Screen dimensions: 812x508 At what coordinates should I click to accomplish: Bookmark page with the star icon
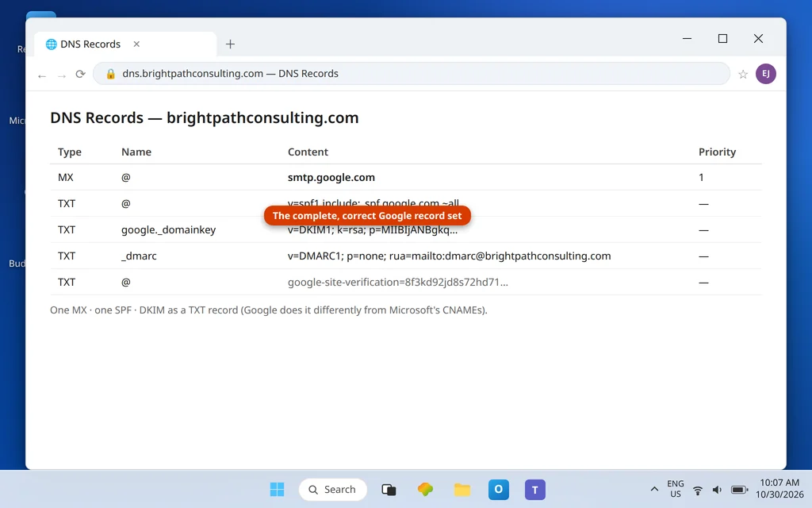pyautogui.click(x=743, y=74)
